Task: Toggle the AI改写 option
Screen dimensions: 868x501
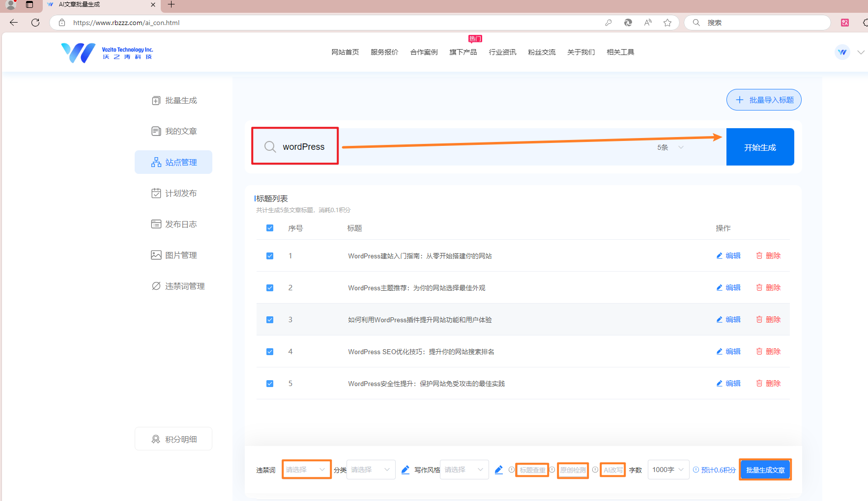Action: [613, 470]
